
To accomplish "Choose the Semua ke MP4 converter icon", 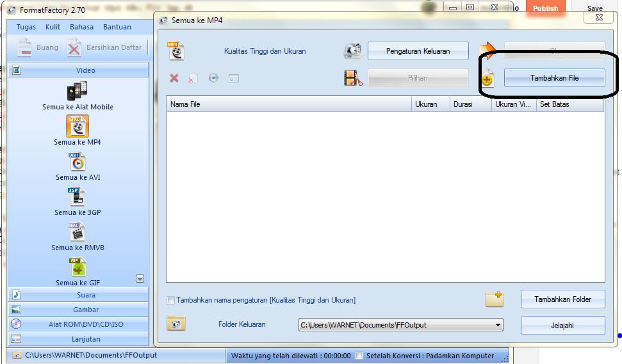I will tap(78, 126).
